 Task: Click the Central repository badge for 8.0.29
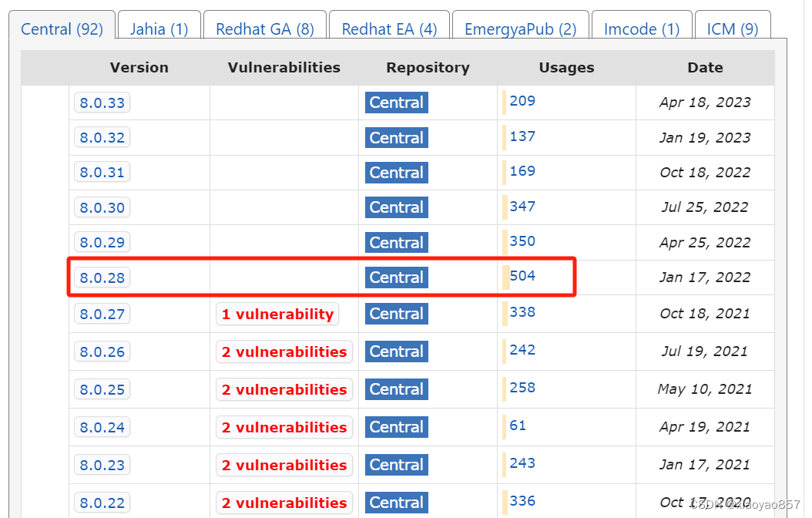(x=397, y=242)
